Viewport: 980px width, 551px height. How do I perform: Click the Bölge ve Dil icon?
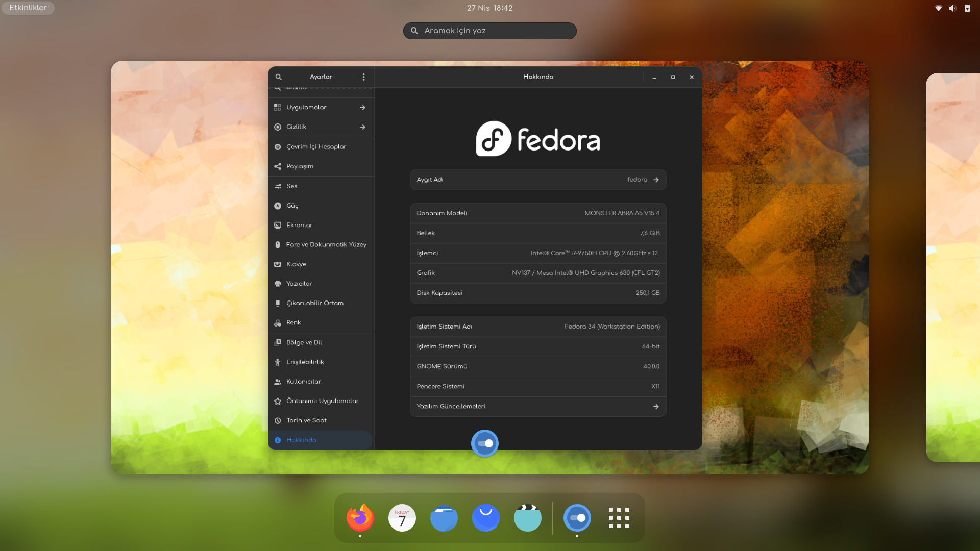(278, 342)
